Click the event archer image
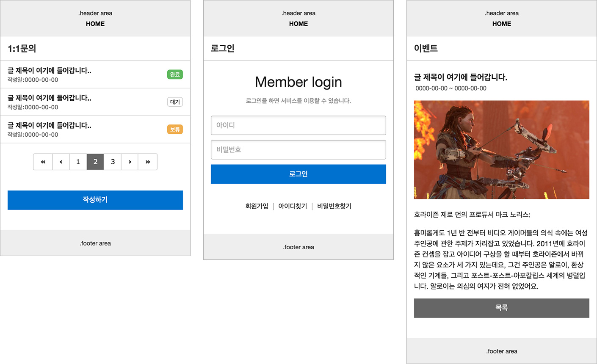Image resolution: width=597 pixels, height=364 pixels. [501, 149]
